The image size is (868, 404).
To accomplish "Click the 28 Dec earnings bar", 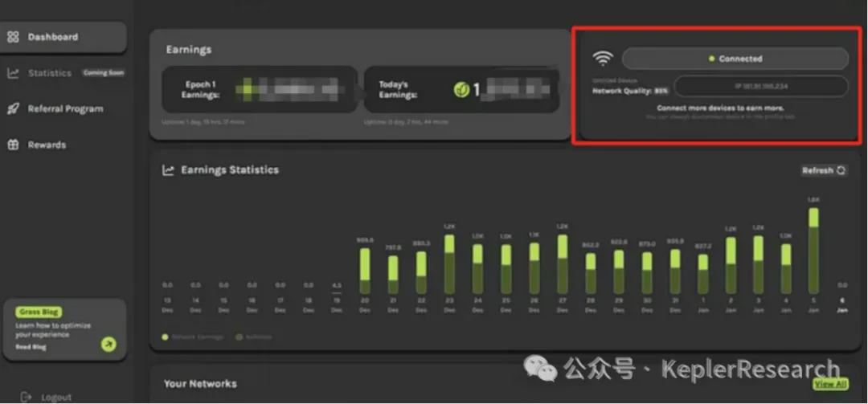I will coord(591,273).
